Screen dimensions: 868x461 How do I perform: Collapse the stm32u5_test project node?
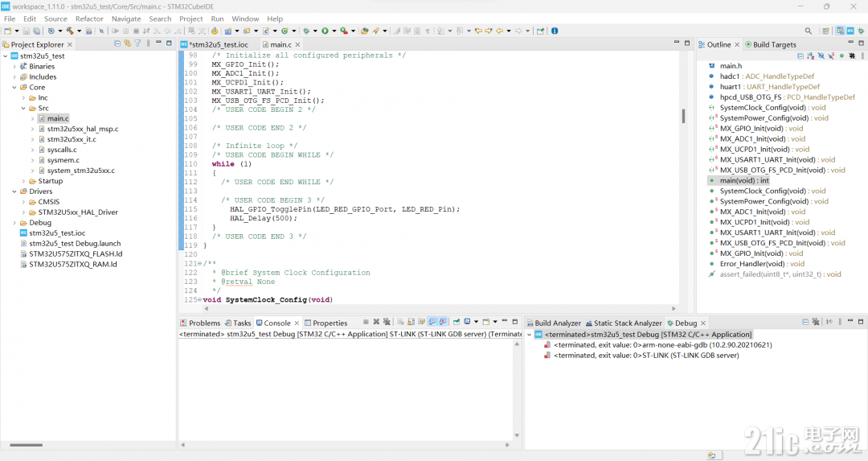(6, 56)
